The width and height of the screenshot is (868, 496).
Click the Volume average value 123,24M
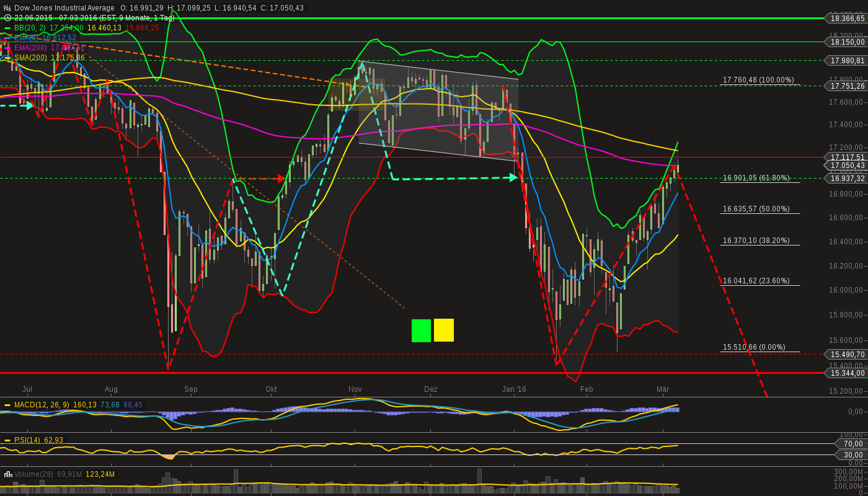click(x=100, y=474)
